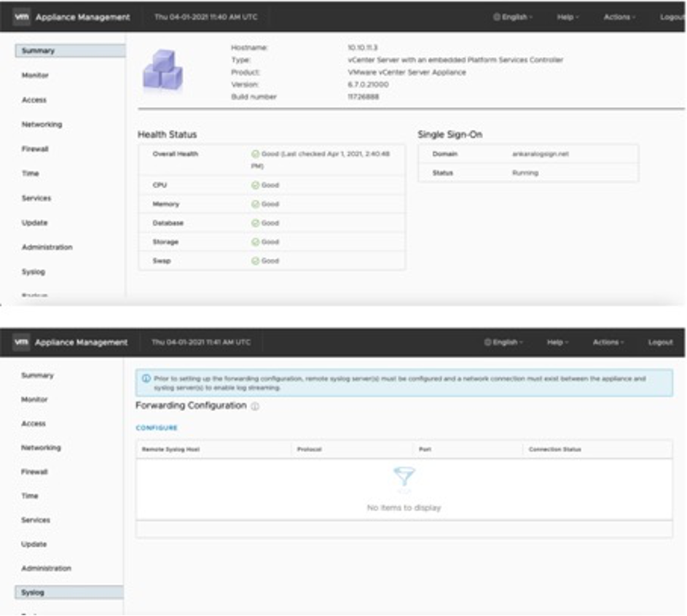The height and width of the screenshot is (616, 687).
Task: Open the English language dropdown
Action: click(x=514, y=15)
